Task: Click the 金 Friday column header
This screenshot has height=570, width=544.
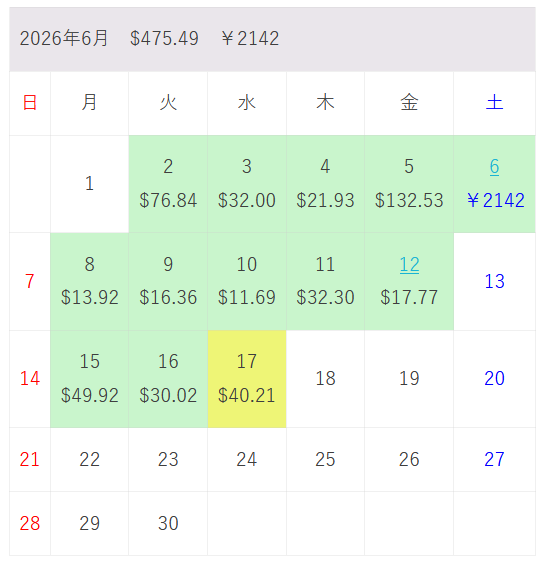Action: point(409,103)
